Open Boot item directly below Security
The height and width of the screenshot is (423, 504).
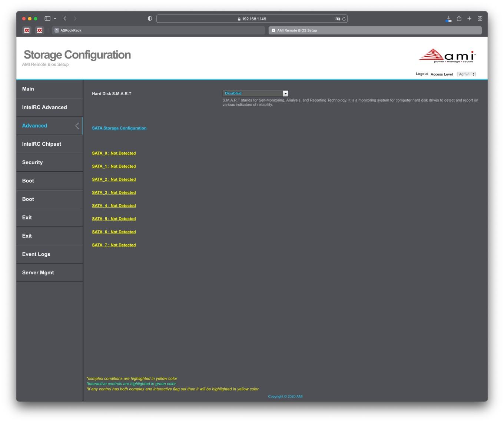coord(49,181)
